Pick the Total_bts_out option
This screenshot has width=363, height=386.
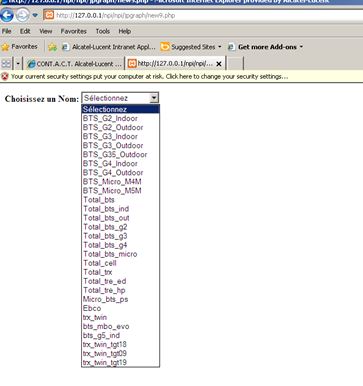pos(121,218)
